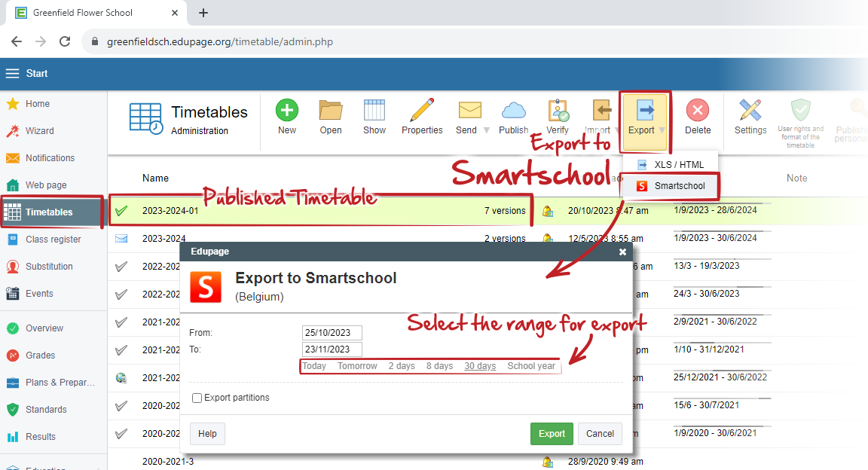
Task: Click the green New timetable icon
Action: (287, 110)
